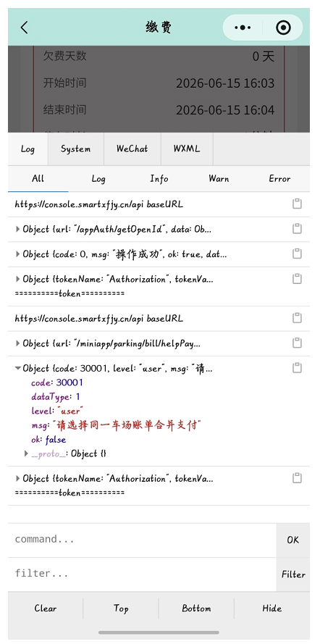The image size is (320, 644).
Task: Select the level: "user" property line
Action: pos(57,411)
